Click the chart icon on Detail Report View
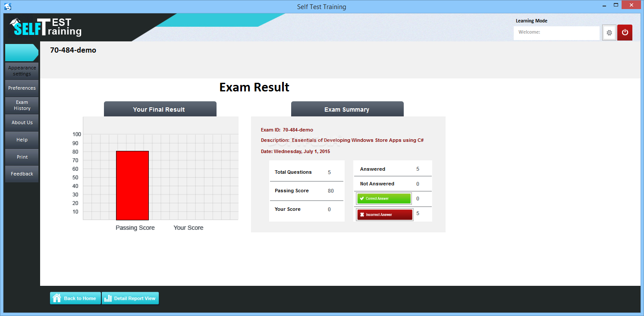This screenshot has height=316, width=644. 108,298
